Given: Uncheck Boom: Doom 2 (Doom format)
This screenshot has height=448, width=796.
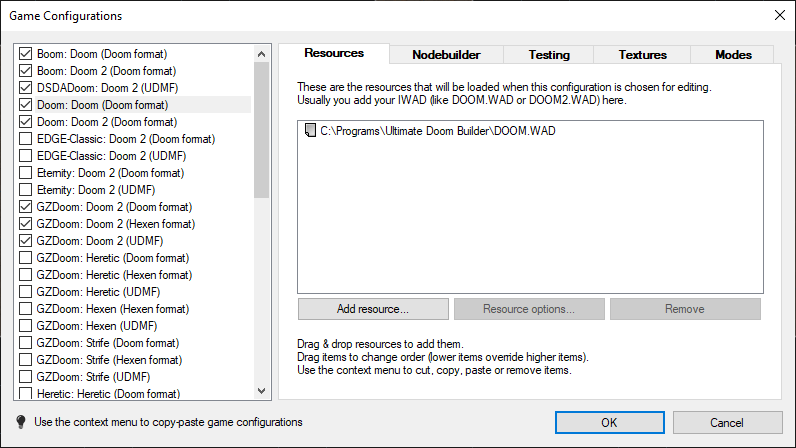Looking at the screenshot, I should tap(25, 71).
